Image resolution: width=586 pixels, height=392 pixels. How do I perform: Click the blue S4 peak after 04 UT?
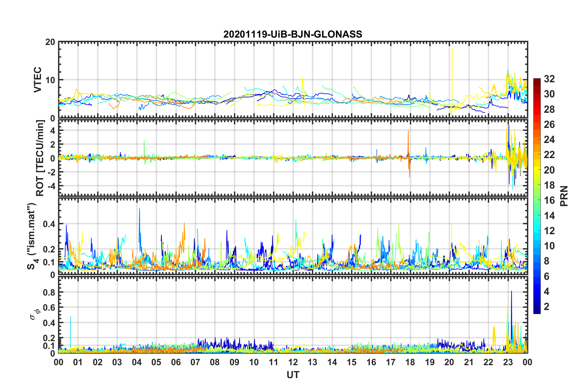[140, 228]
